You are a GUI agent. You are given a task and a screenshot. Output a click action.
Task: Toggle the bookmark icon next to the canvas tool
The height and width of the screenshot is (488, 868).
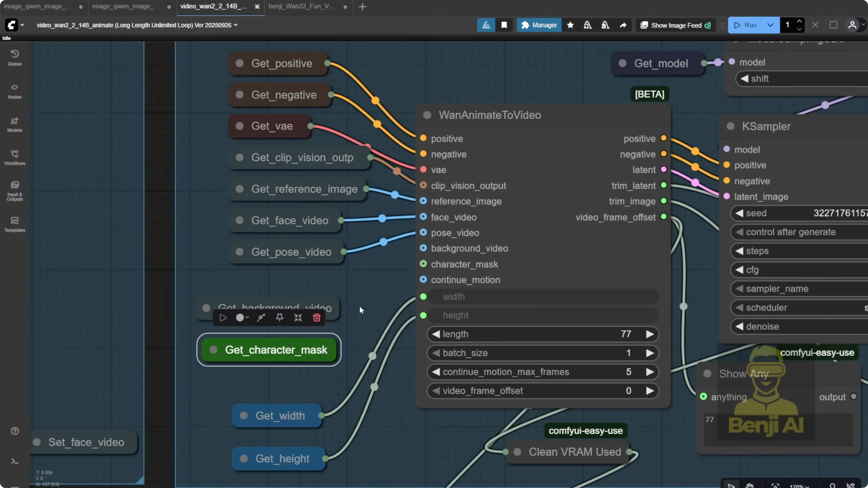(x=504, y=25)
